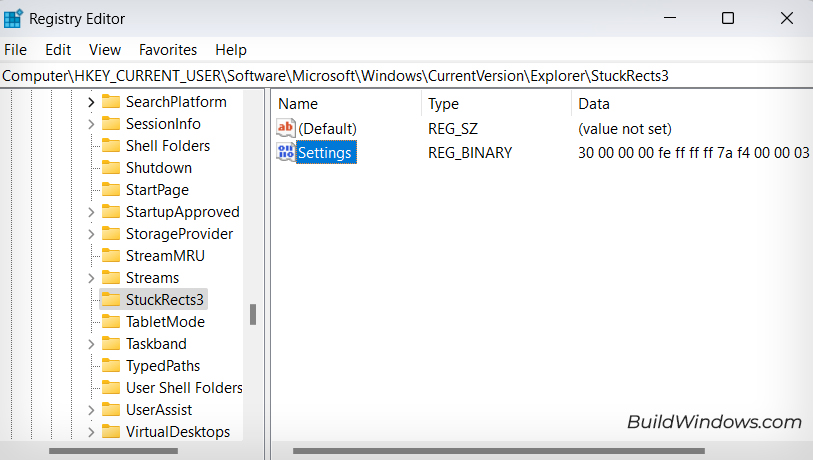Viewport: 813px width, 460px height.
Task: Open the View menu
Action: click(105, 50)
